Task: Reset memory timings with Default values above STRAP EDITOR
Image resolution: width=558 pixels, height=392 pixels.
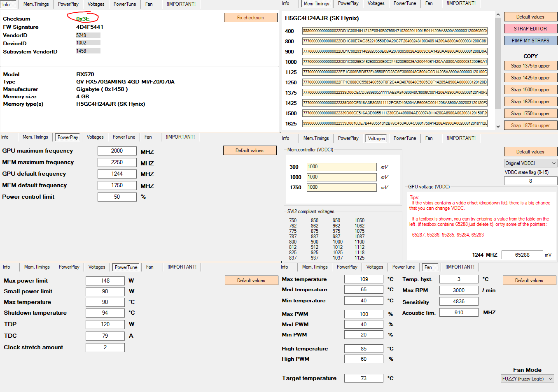Action: [x=530, y=17]
